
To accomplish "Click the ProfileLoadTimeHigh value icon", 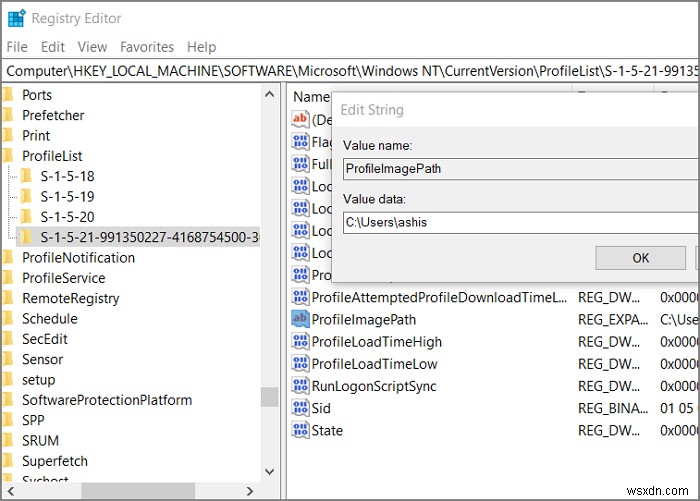I will pyautogui.click(x=300, y=341).
